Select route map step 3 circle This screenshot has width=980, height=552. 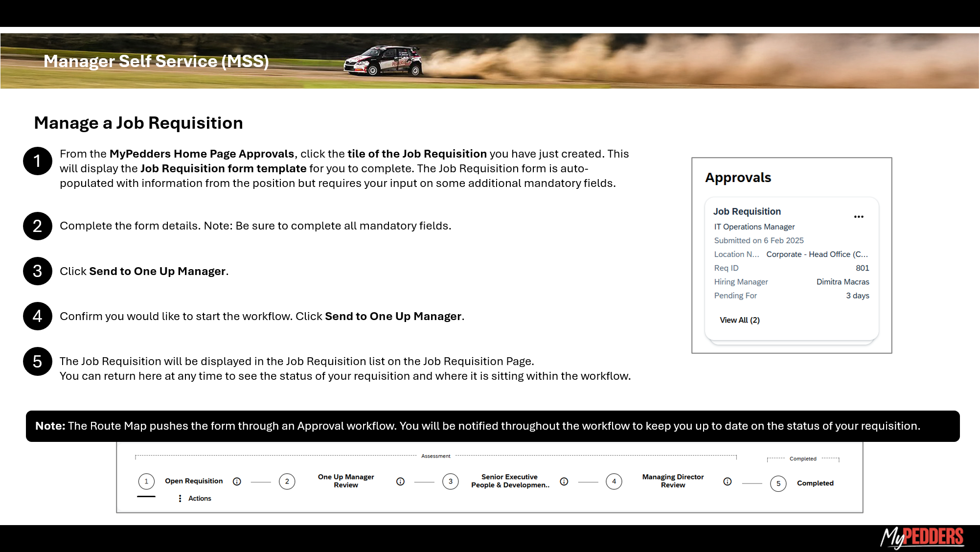click(x=451, y=482)
